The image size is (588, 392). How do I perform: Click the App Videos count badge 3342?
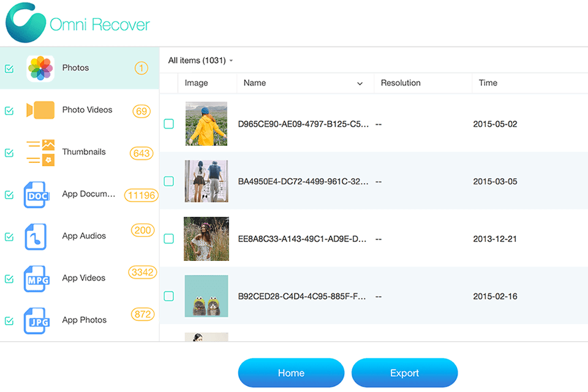[143, 272]
